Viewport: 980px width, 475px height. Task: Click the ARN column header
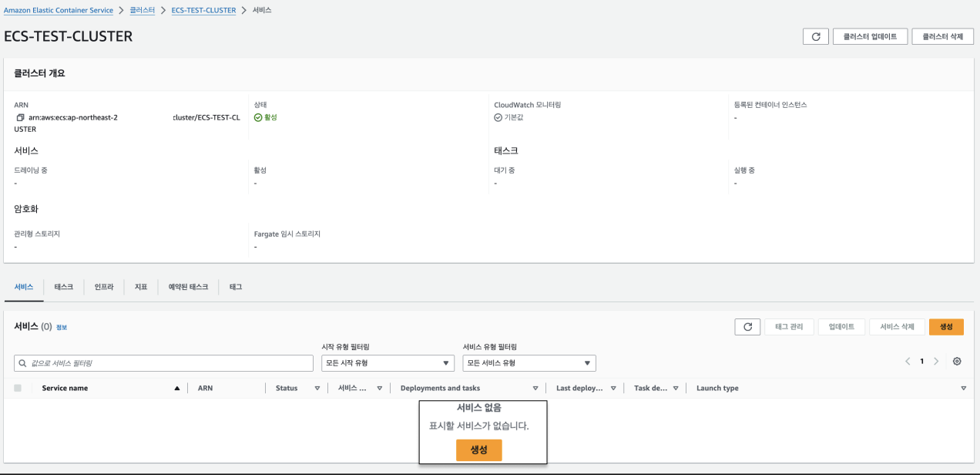(x=205, y=389)
